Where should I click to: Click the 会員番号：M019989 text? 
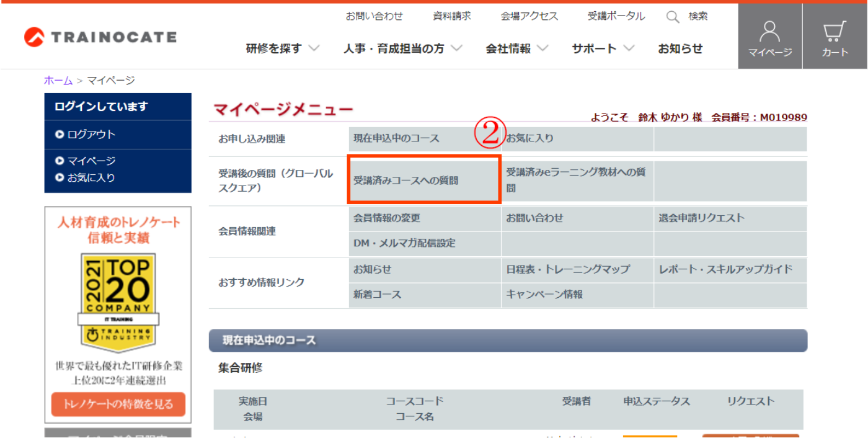click(759, 118)
